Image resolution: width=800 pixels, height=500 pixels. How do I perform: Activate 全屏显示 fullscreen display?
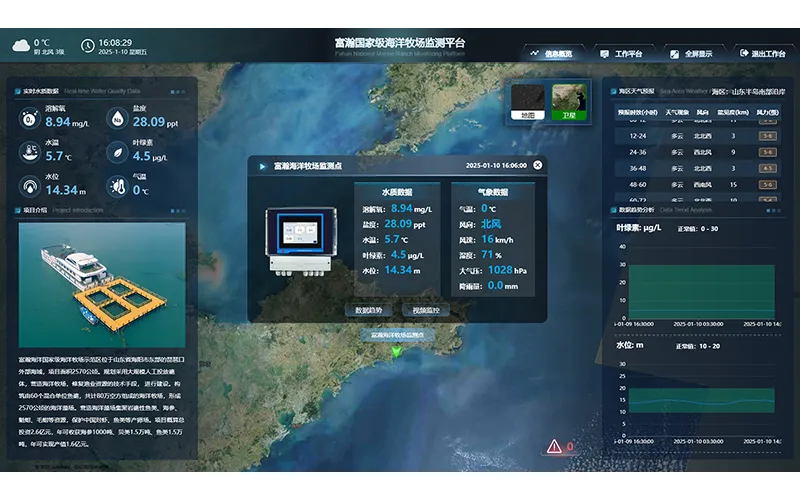pos(691,53)
